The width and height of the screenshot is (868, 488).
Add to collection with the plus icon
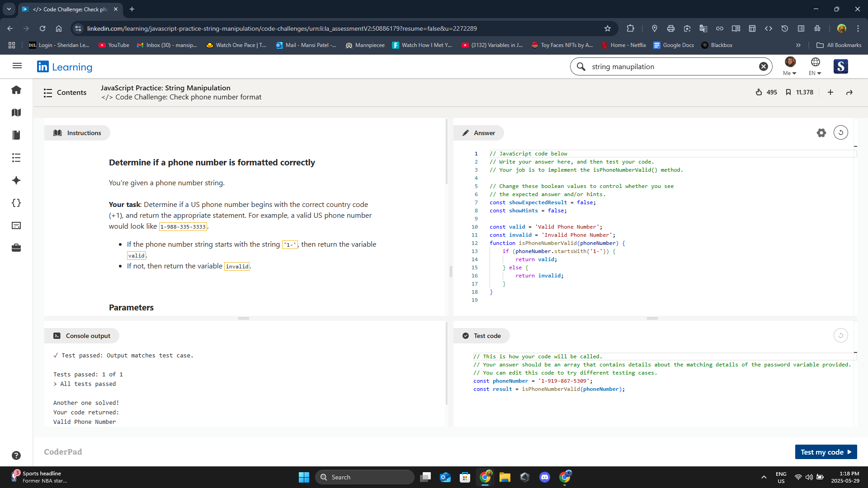830,92
